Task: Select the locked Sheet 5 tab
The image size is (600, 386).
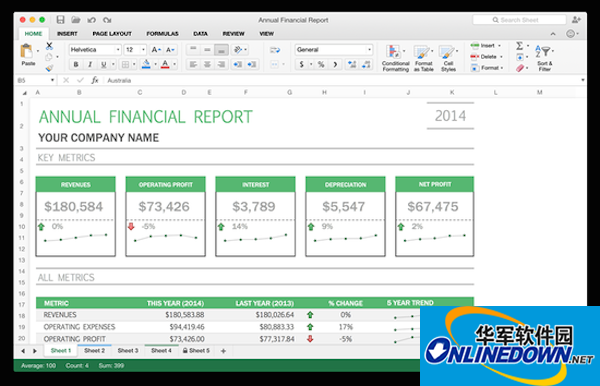Action: pyautogui.click(x=196, y=350)
